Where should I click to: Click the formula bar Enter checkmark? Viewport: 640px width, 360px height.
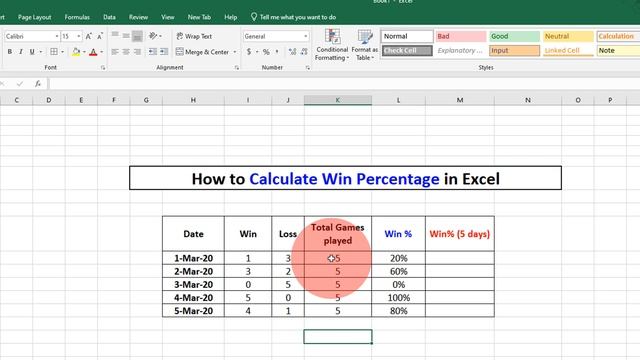point(20,84)
